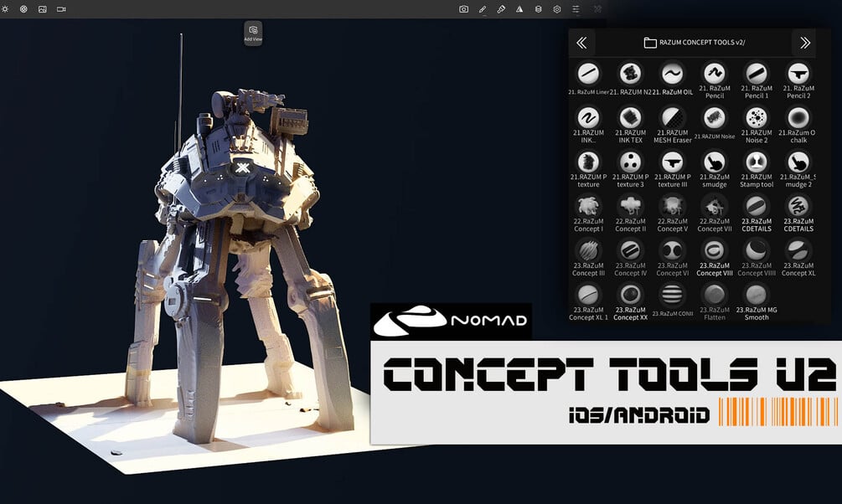
Task: Select the 21.RaZum O chalk brush
Action: 798,126
